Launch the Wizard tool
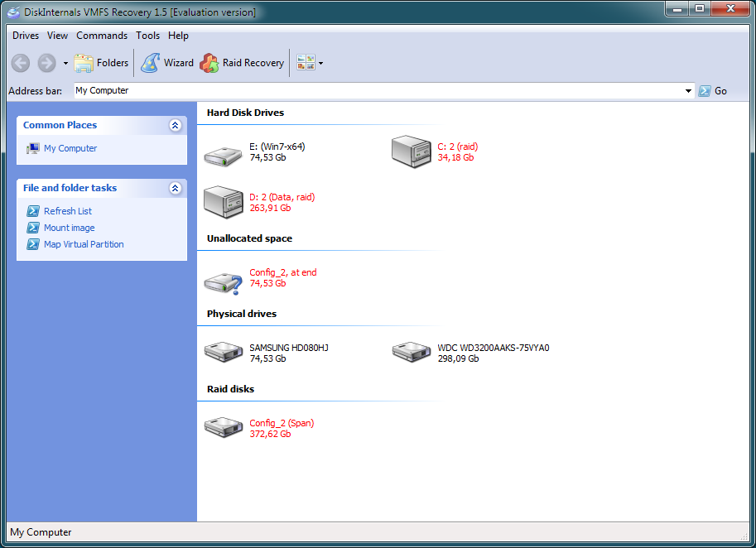 pyautogui.click(x=167, y=63)
